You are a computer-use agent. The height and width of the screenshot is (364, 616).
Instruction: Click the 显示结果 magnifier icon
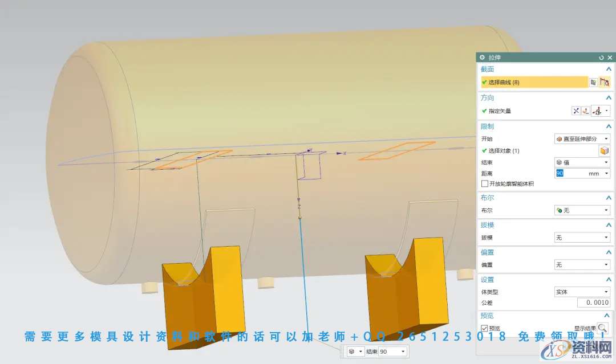click(603, 328)
